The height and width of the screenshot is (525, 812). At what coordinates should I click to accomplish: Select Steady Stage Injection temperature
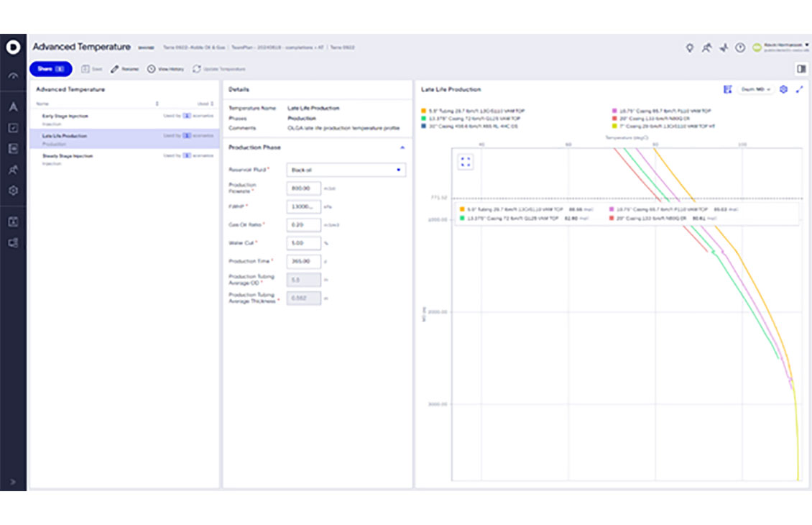point(68,156)
